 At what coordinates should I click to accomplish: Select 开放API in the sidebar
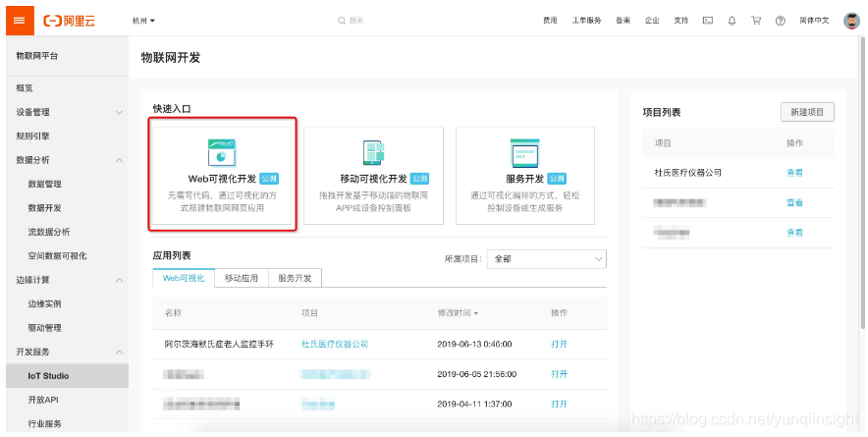tap(43, 400)
